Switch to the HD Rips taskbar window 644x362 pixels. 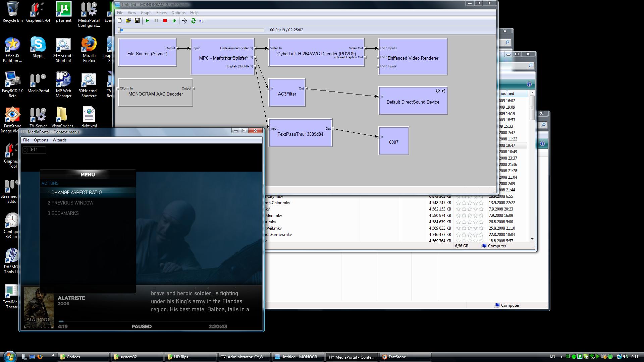[x=191, y=357]
